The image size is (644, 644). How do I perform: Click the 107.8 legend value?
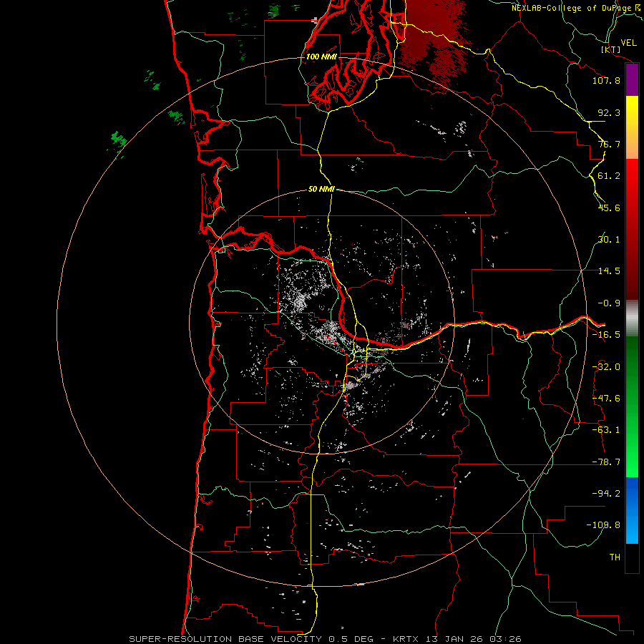606,80
